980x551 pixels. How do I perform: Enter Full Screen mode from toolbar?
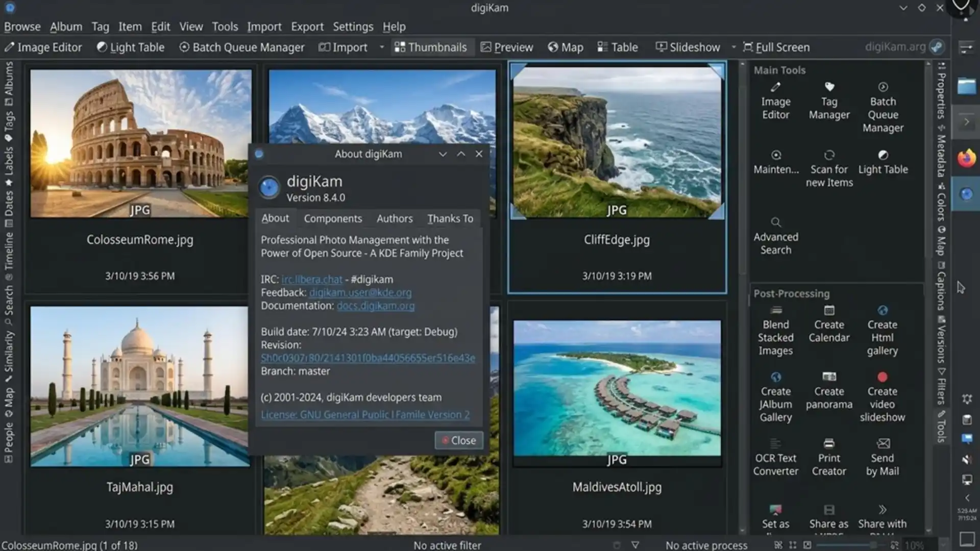click(776, 47)
